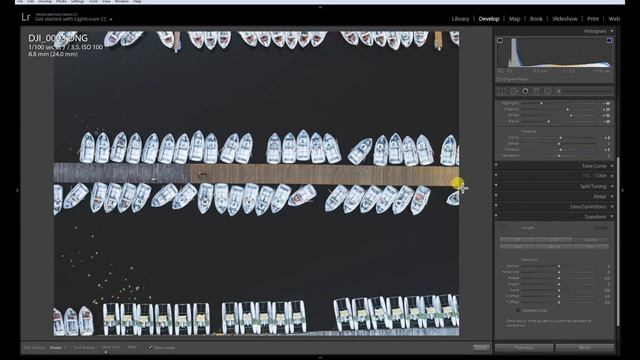Viewport: 640px width, 360px height.
Task: Click the Reset button
Action: coord(585,347)
